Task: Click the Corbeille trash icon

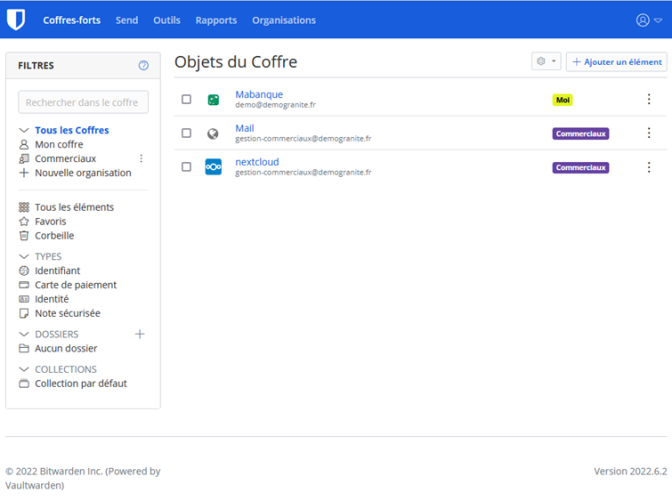Action: (x=24, y=235)
